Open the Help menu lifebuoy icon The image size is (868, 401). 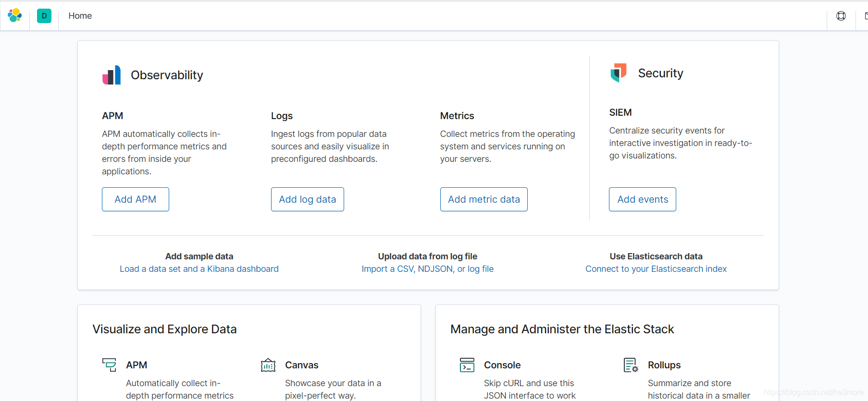(841, 16)
